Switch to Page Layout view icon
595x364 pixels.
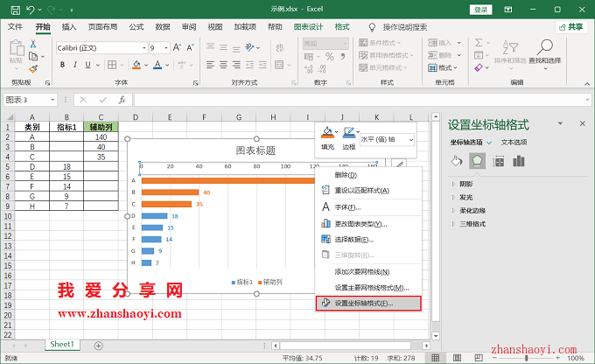pos(458,358)
